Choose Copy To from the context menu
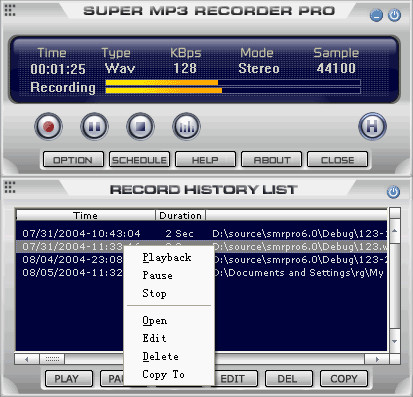Viewport: 413px width, 397px height. coord(169,375)
